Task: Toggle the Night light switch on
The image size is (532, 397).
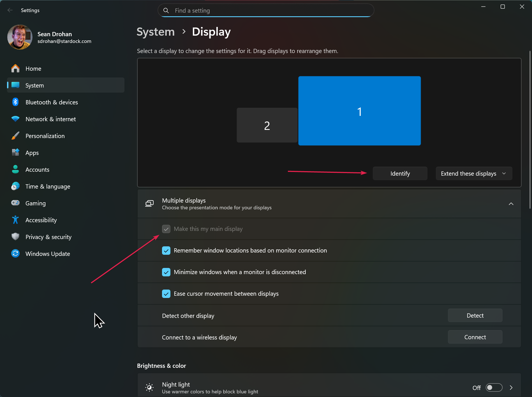Action: coord(494,387)
